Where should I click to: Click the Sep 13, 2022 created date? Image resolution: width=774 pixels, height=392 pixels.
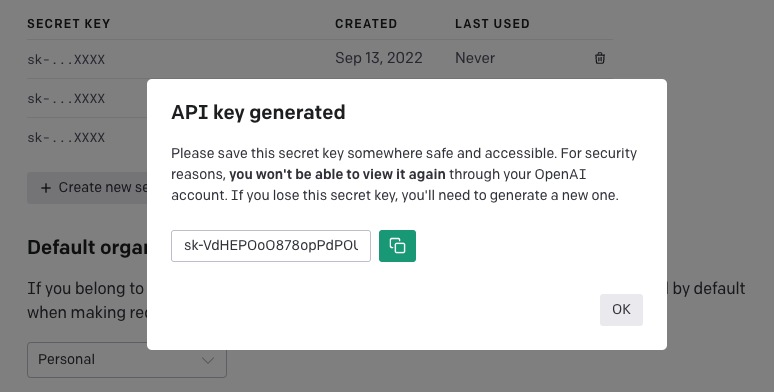coord(379,58)
